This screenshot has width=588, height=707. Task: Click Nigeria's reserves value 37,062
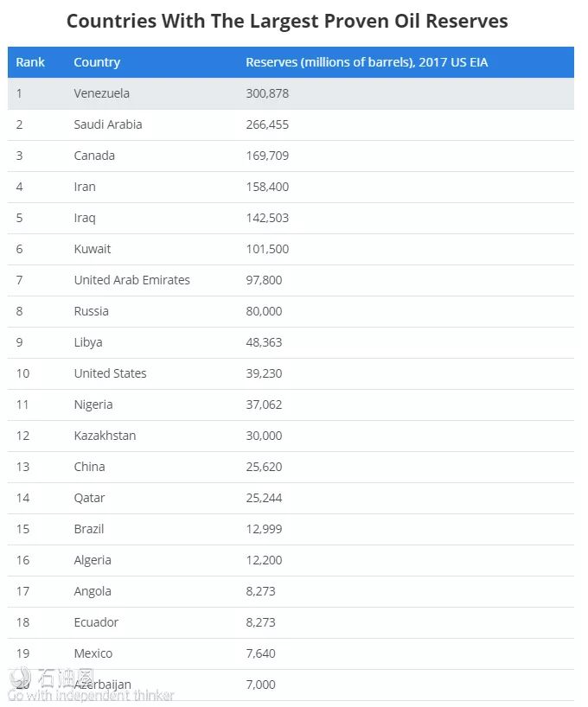click(264, 404)
